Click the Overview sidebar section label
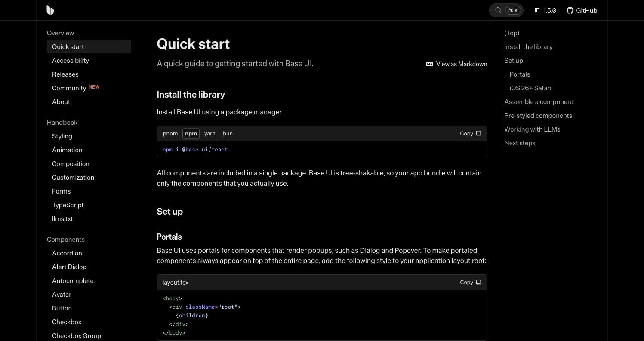The width and height of the screenshot is (644, 341). (60, 33)
